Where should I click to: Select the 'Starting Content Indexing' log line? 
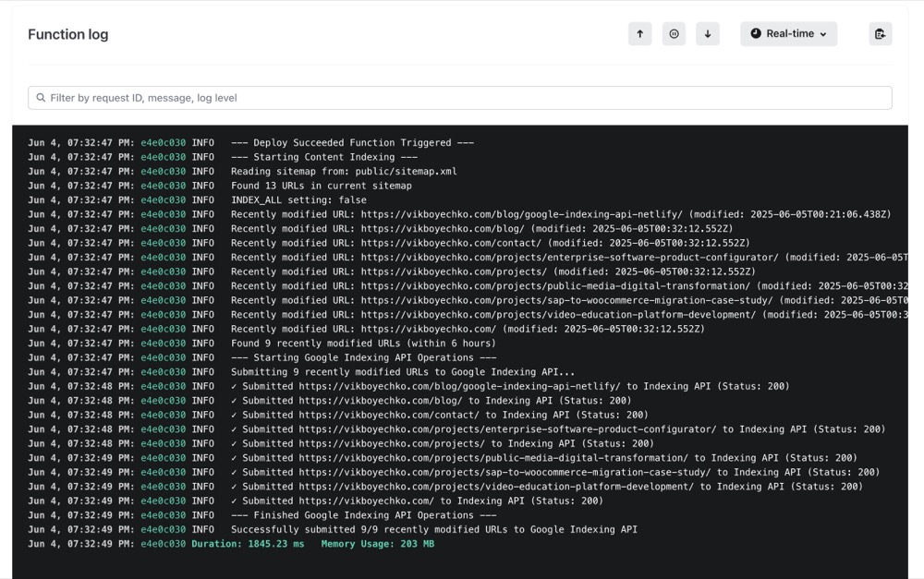(x=223, y=157)
